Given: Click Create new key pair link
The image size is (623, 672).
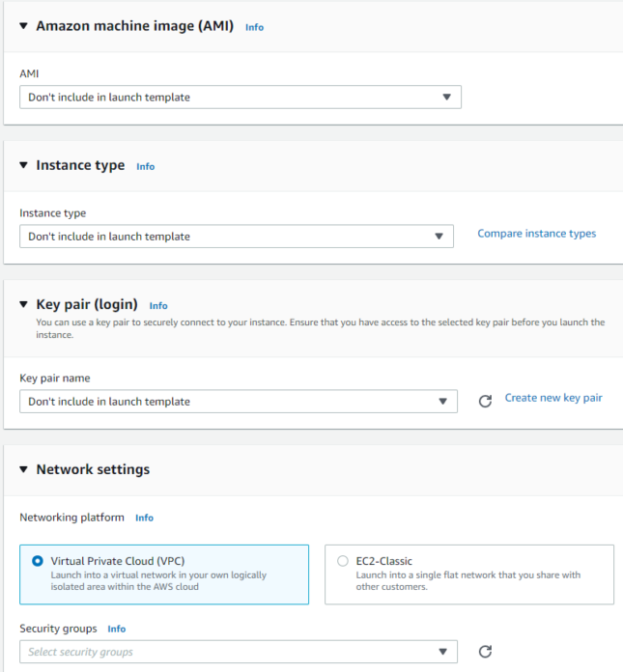Looking at the screenshot, I should tap(553, 398).
